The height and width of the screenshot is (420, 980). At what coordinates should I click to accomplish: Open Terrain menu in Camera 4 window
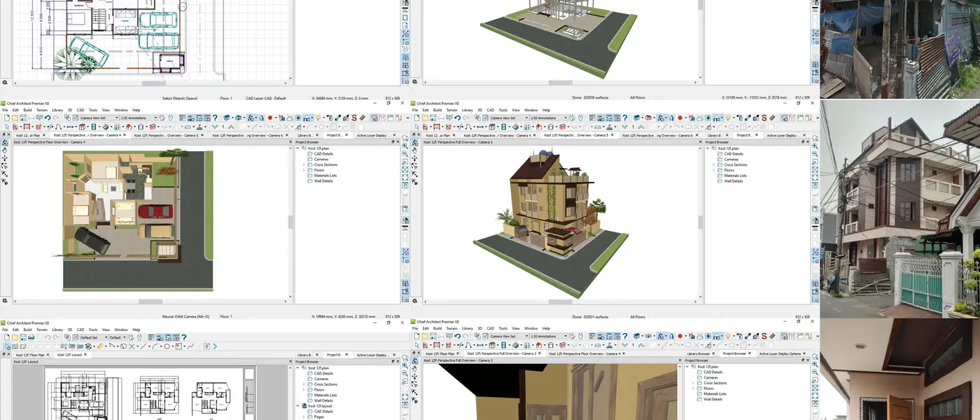click(42, 110)
